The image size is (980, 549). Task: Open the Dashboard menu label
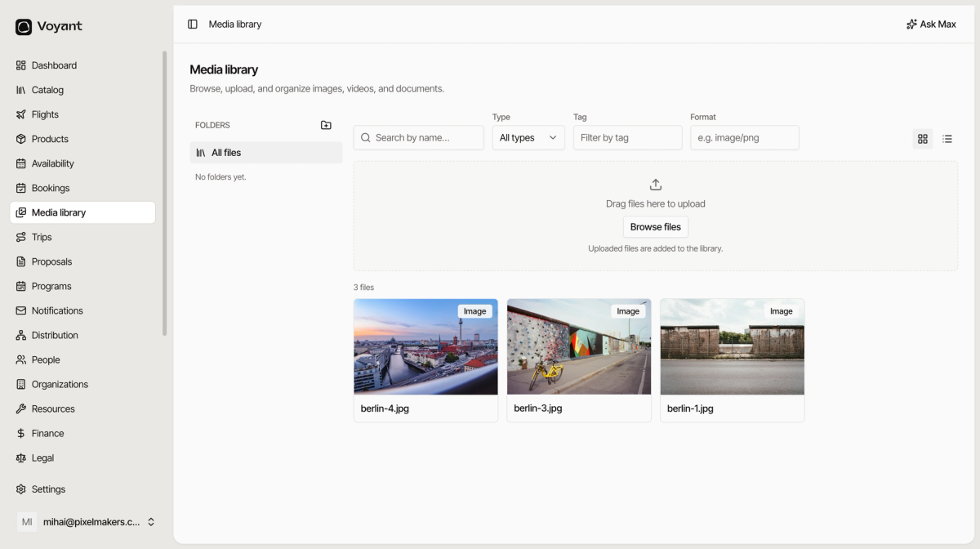pyautogui.click(x=54, y=65)
